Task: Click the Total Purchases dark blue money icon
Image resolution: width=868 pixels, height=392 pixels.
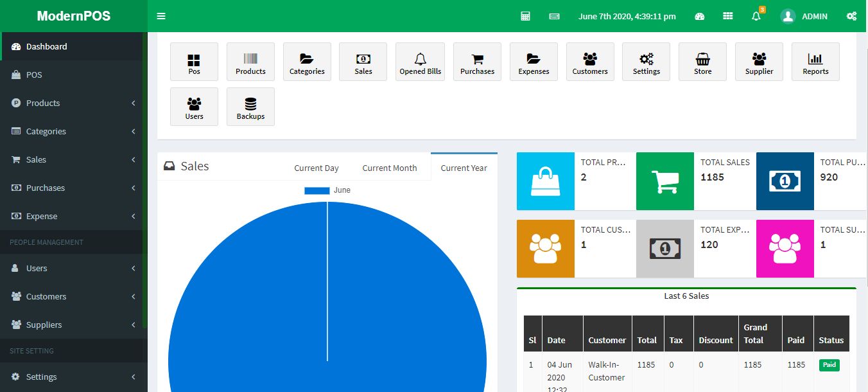Action: pyautogui.click(x=785, y=181)
